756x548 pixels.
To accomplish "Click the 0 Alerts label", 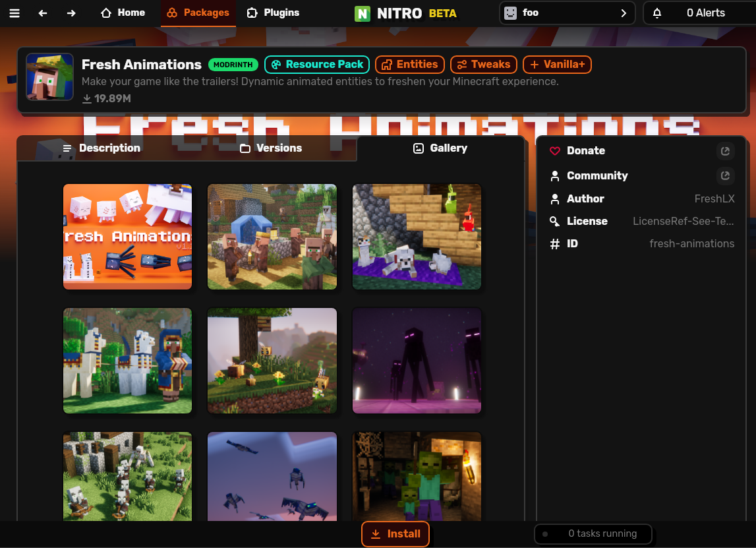I will coord(705,13).
